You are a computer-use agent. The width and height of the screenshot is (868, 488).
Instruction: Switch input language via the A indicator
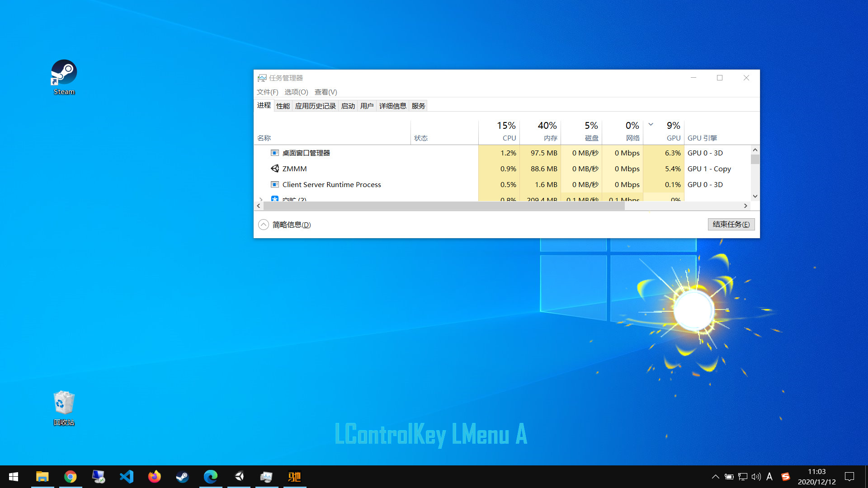pyautogui.click(x=770, y=477)
